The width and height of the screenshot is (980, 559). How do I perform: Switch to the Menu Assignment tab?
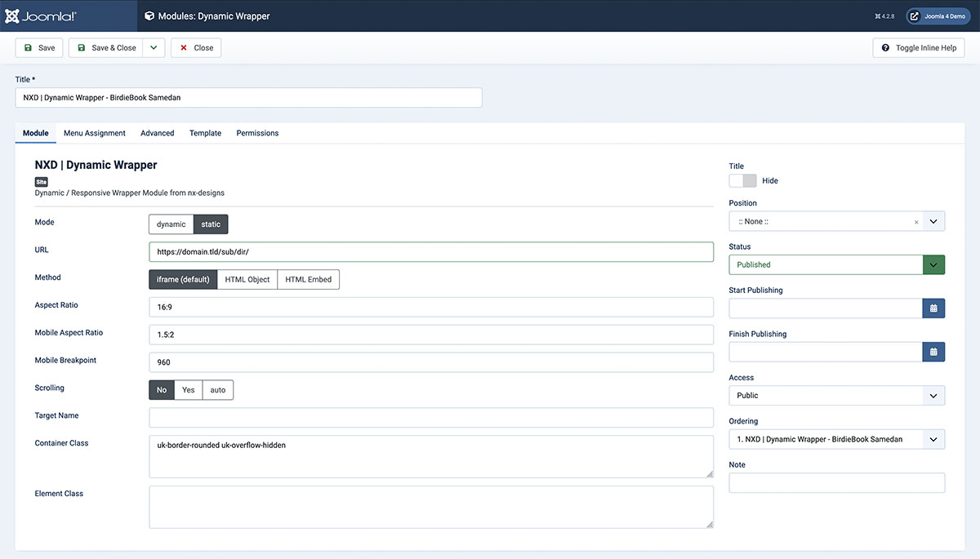94,133
